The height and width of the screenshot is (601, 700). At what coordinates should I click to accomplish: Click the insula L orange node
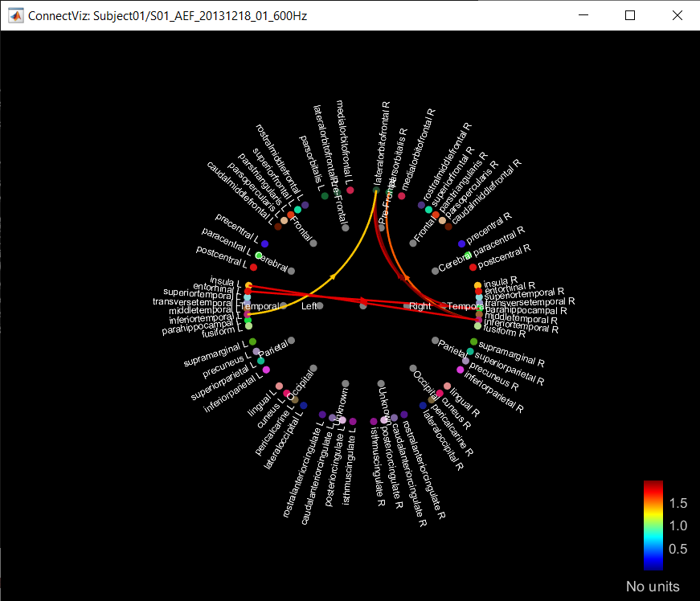248,285
